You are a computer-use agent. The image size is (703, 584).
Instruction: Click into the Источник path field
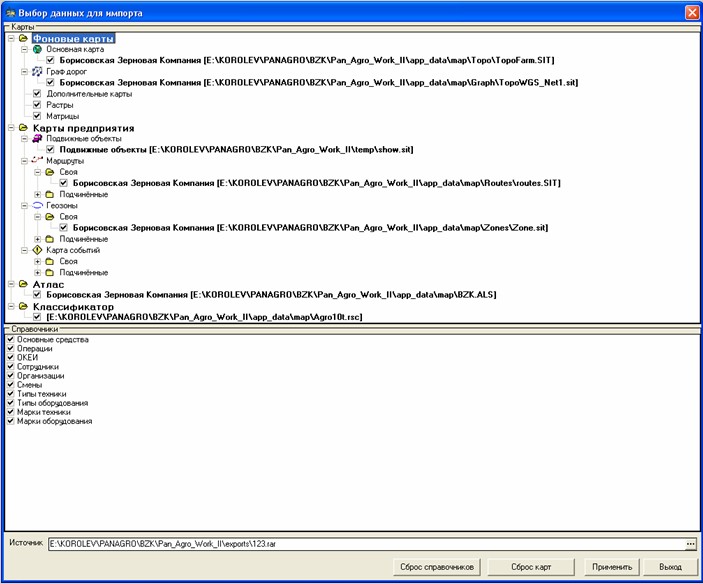point(360,543)
